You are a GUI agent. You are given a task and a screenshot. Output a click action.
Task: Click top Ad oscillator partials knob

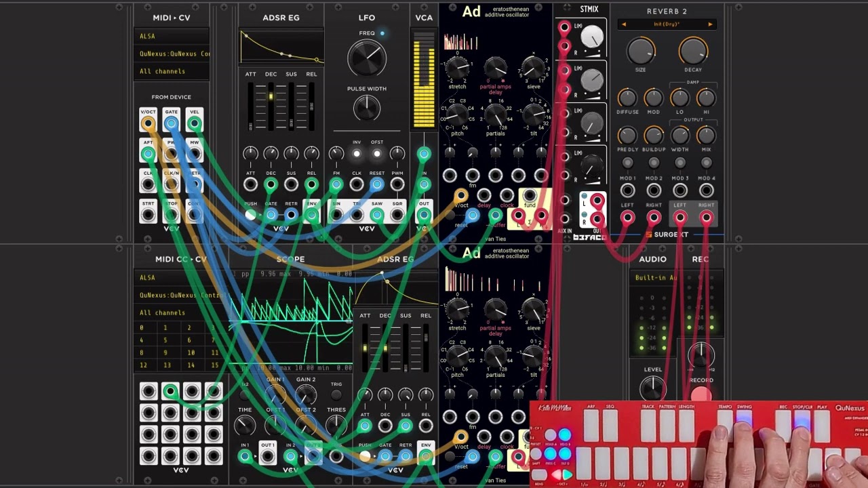[496, 115]
